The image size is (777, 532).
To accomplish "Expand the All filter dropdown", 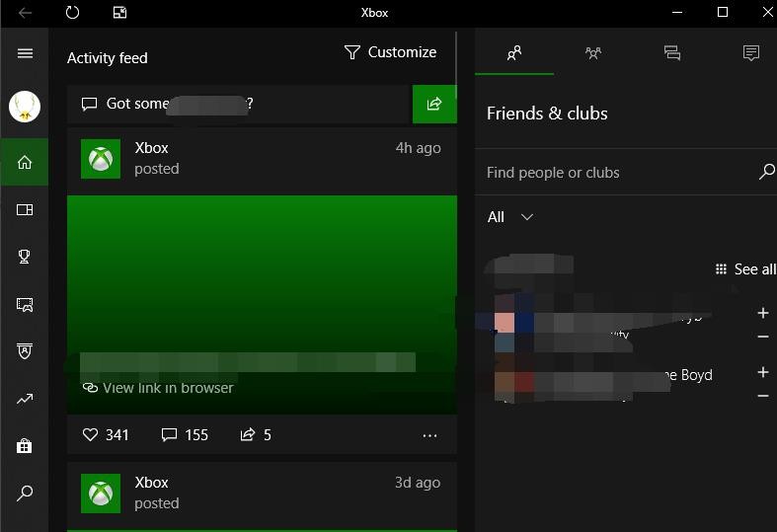I will 510,217.
